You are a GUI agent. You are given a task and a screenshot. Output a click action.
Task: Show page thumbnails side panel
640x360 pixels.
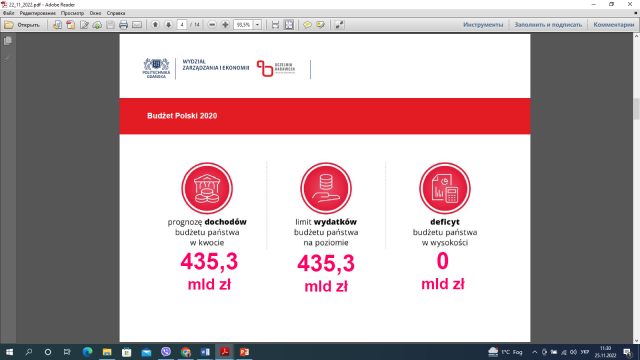[7, 41]
